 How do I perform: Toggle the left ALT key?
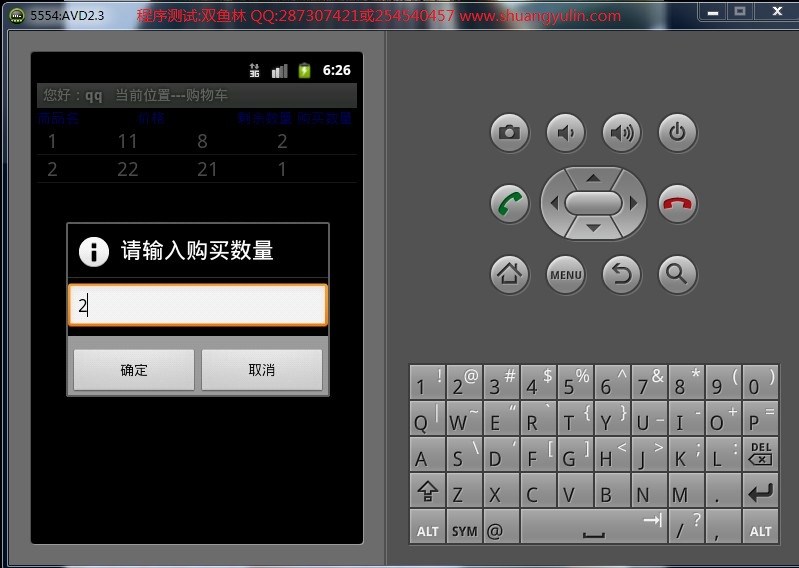pos(427,529)
